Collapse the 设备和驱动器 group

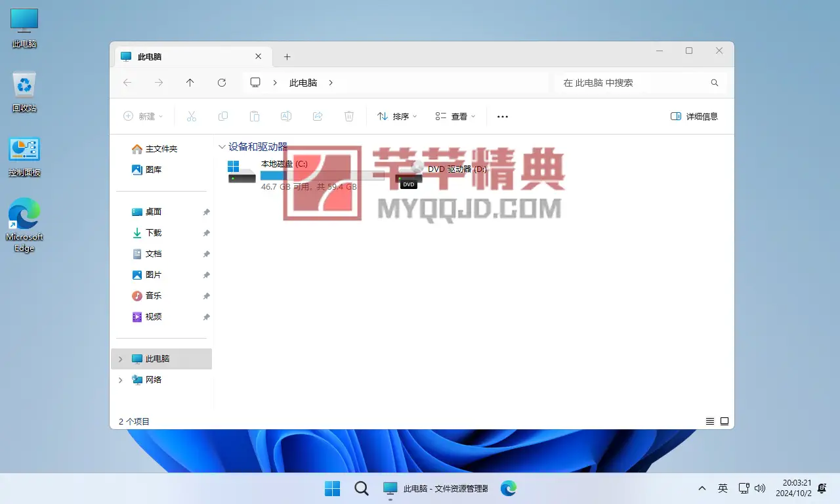[222, 147]
